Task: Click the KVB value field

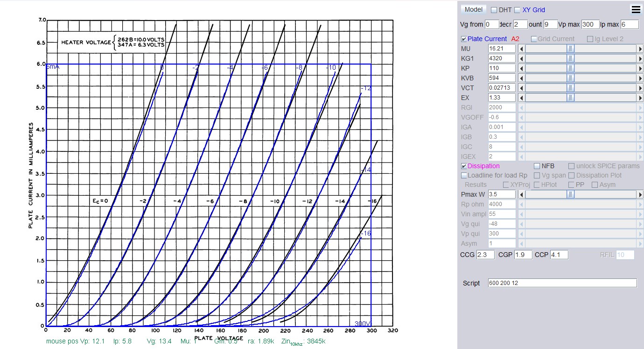Action: point(502,78)
